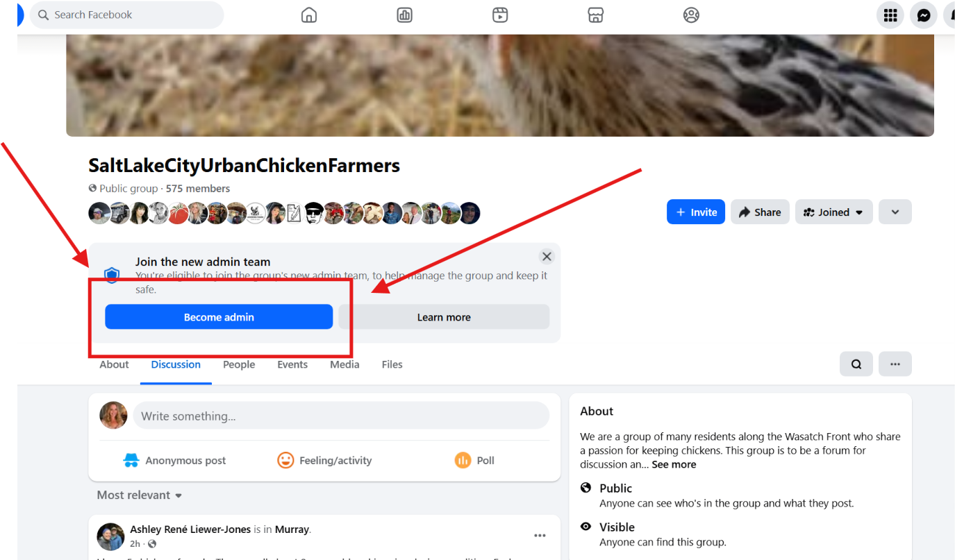Click See more in About description

point(674,464)
